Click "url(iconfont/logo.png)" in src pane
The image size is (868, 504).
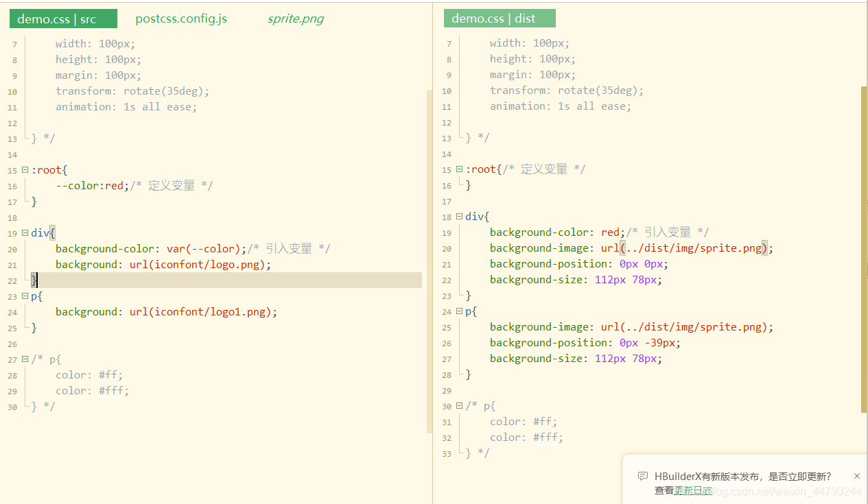(198, 265)
